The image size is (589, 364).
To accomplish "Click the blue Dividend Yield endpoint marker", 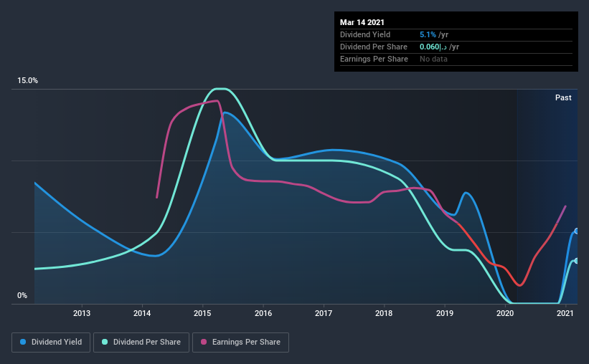I will (x=576, y=231).
